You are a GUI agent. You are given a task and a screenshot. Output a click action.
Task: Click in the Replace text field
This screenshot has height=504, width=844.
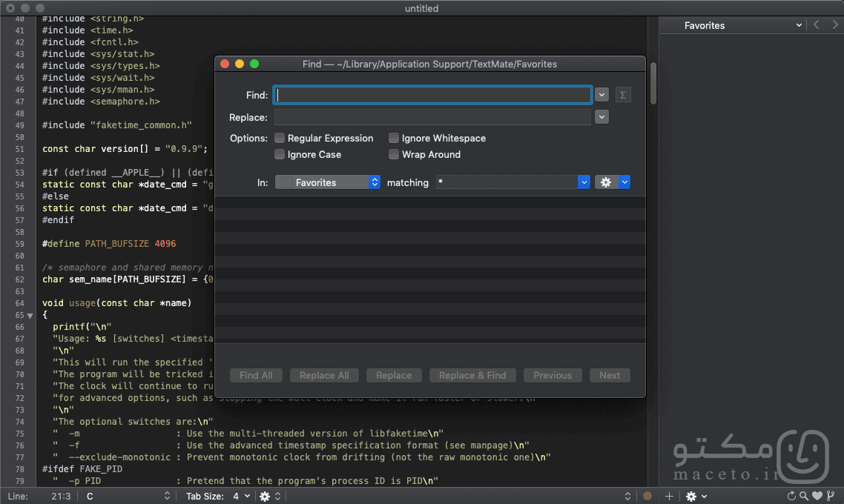point(432,117)
